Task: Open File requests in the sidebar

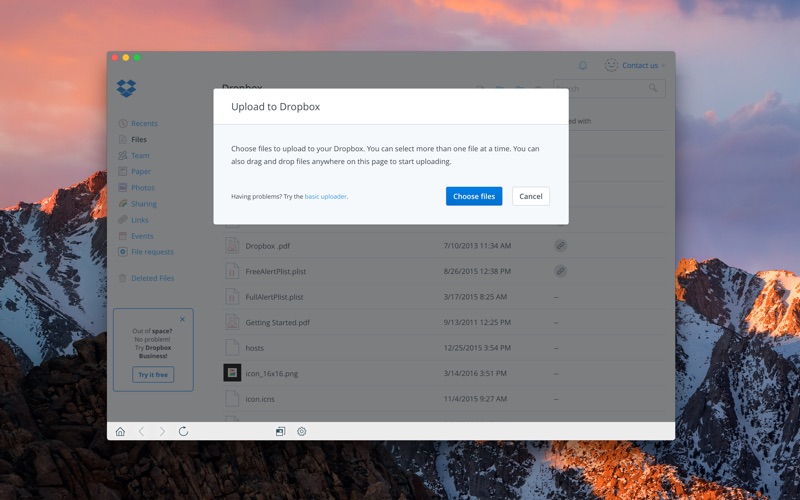Action: [151, 252]
